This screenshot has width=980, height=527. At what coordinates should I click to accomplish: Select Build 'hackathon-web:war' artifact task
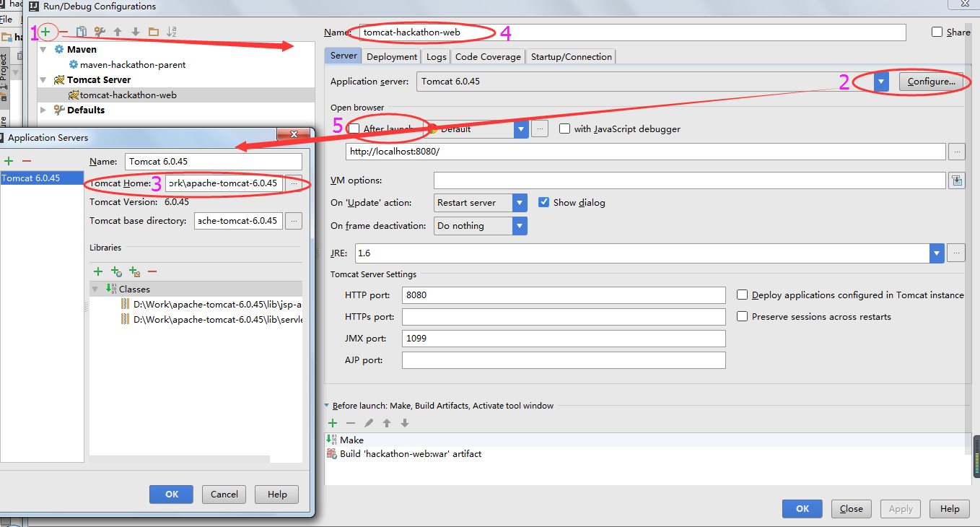[411, 454]
